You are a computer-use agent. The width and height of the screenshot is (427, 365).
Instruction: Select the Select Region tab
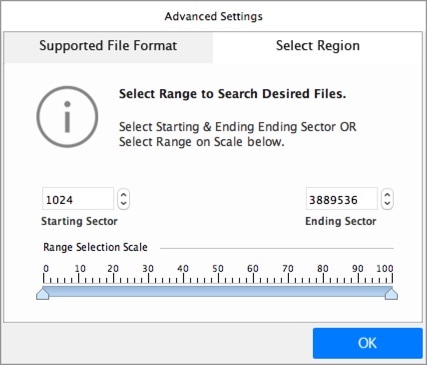(x=318, y=47)
